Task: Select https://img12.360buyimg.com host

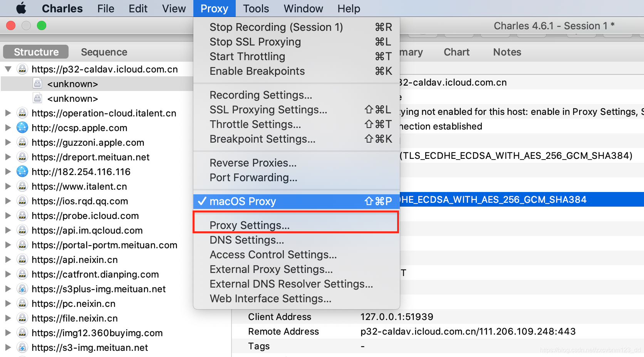Action: [97, 333]
